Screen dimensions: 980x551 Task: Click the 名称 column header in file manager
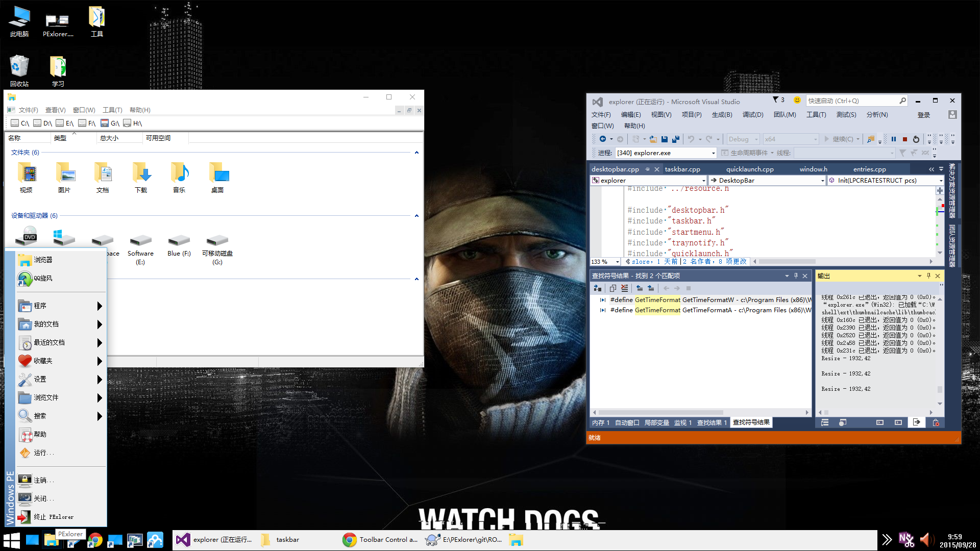[x=29, y=138]
